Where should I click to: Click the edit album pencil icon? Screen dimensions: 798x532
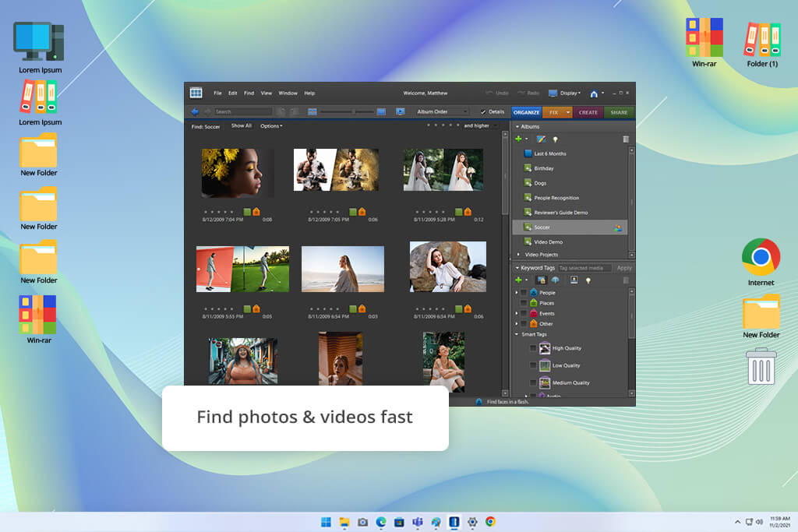point(541,139)
